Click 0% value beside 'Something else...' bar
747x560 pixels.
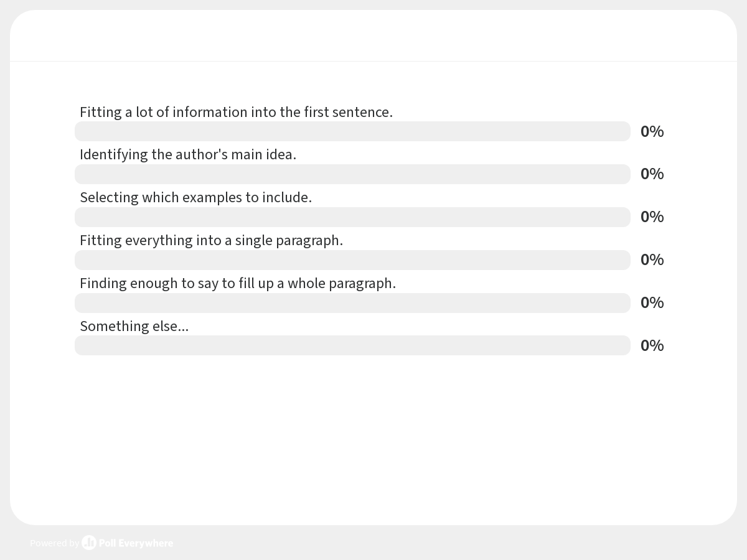tap(652, 345)
